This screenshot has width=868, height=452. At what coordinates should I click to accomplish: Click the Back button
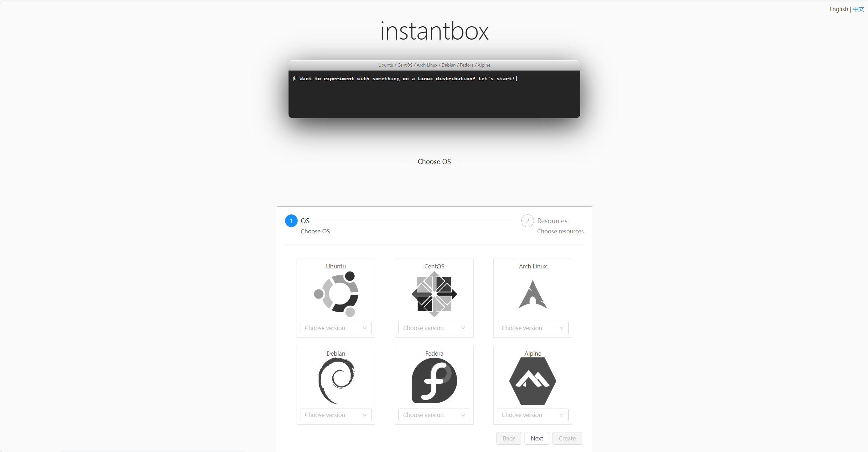click(508, 438)
